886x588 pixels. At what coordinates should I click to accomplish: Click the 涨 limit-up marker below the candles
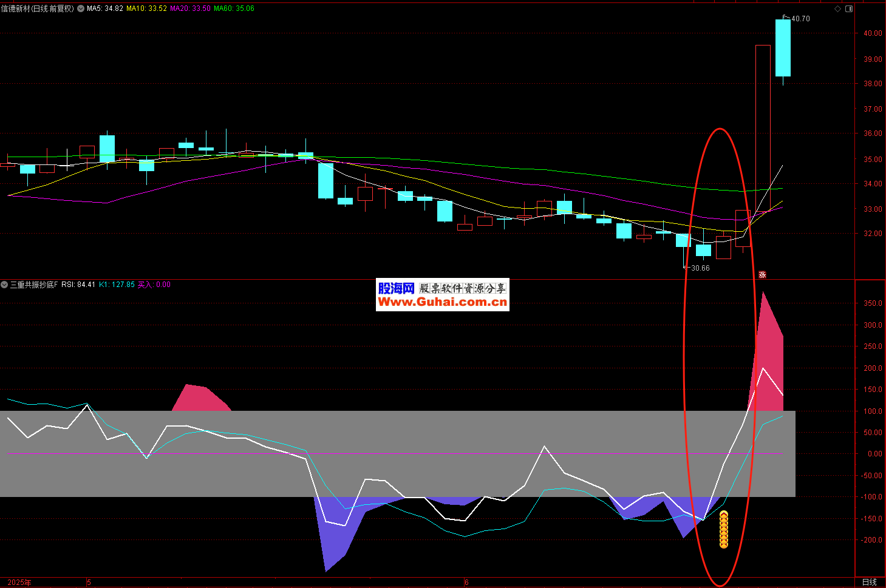pyautogui.click(x=762, y=275)
